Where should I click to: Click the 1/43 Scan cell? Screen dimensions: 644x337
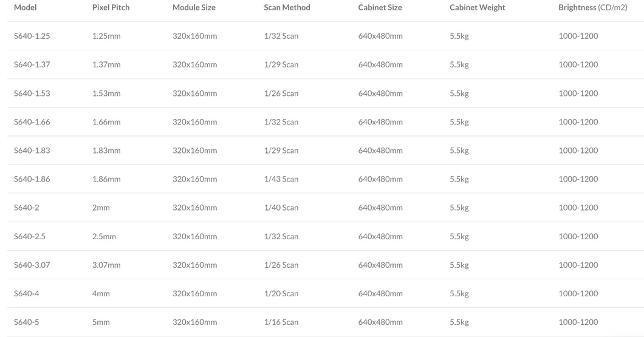pos(281,179)
